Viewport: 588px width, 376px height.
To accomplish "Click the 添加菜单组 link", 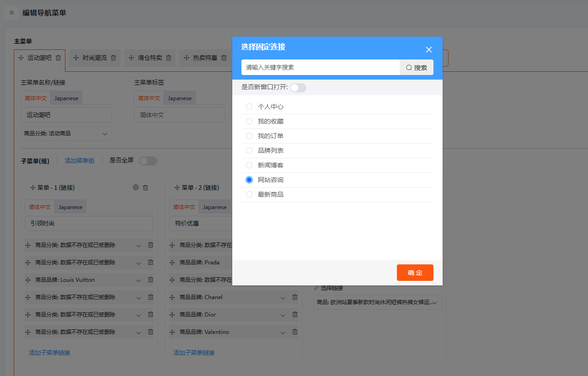I will pos(80,161).
